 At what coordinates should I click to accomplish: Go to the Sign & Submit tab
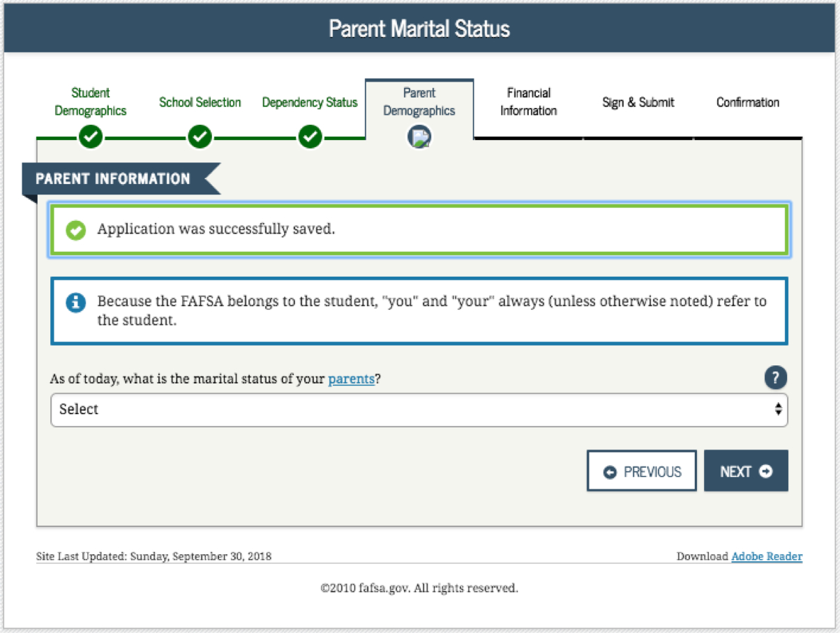pos(638,102)
